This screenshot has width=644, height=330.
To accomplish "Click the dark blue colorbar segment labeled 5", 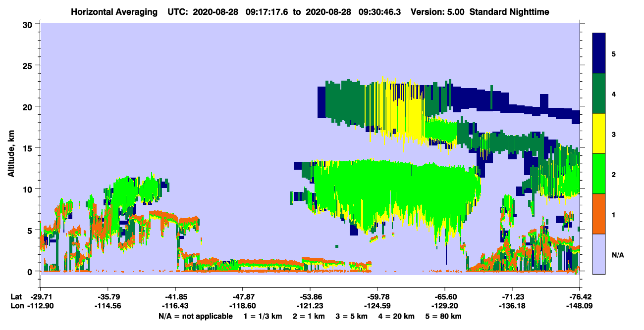I will pos(599,53).
